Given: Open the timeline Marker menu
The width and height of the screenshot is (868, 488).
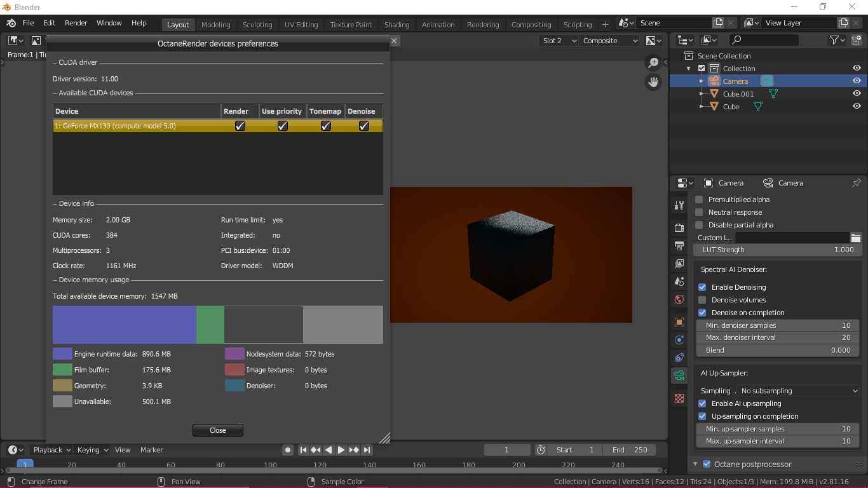Looking at the screenshot, I should (x=152, y=450).
